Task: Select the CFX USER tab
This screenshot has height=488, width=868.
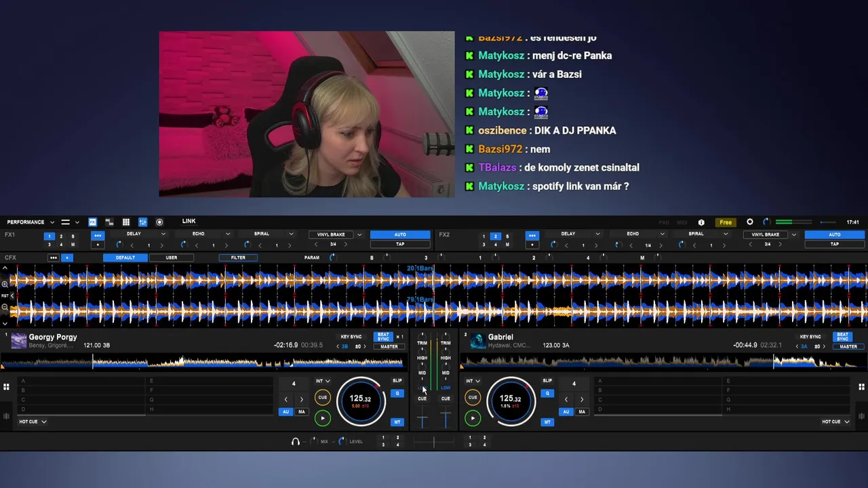Action: (172, 258)
